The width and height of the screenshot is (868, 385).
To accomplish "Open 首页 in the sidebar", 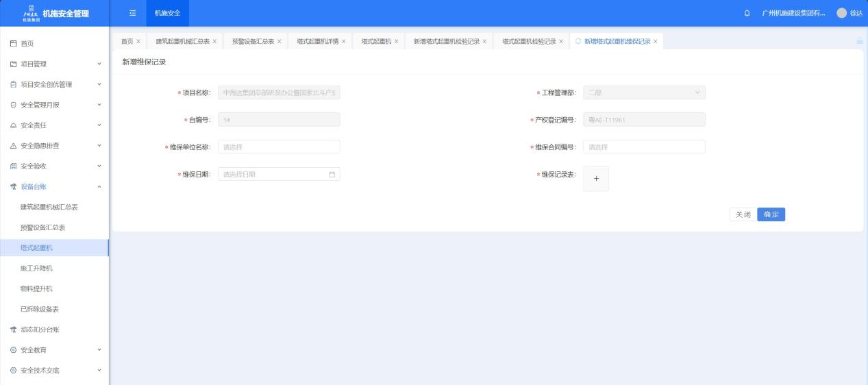I will tap(27, 44).
